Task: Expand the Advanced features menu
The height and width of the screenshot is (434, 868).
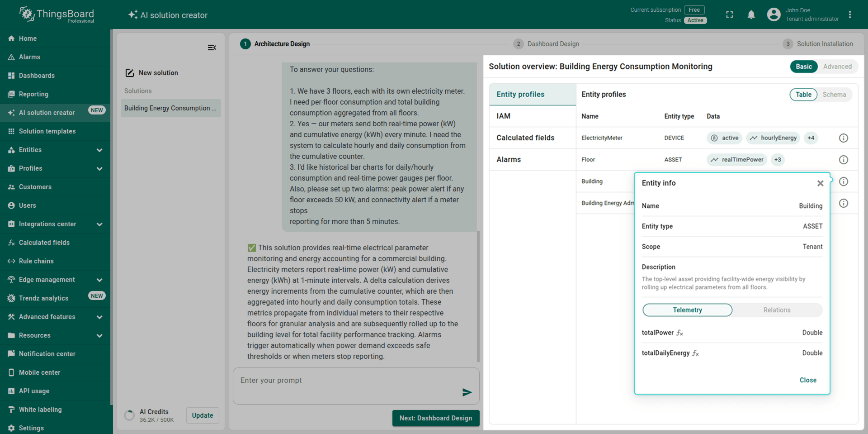Action: [99, 317]
